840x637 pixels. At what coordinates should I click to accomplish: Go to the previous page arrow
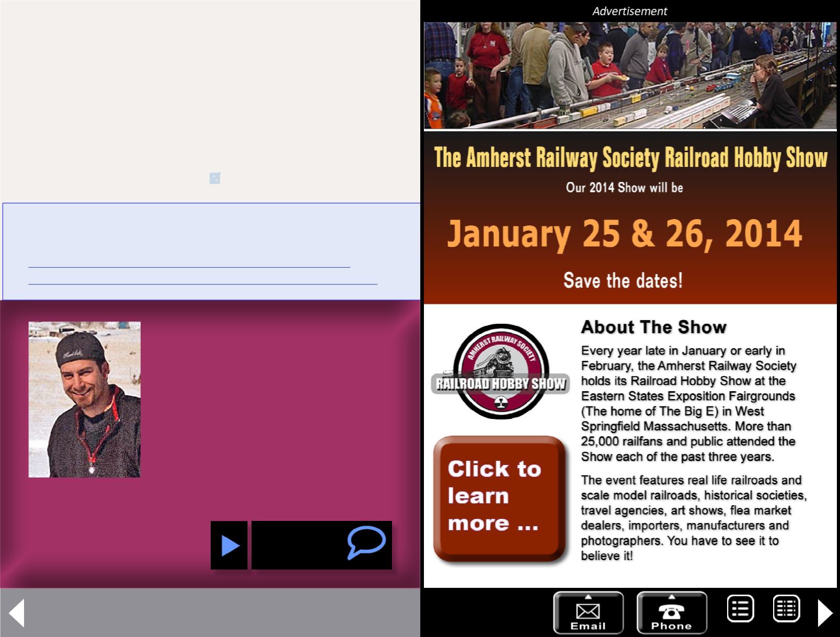coord(17,612)
